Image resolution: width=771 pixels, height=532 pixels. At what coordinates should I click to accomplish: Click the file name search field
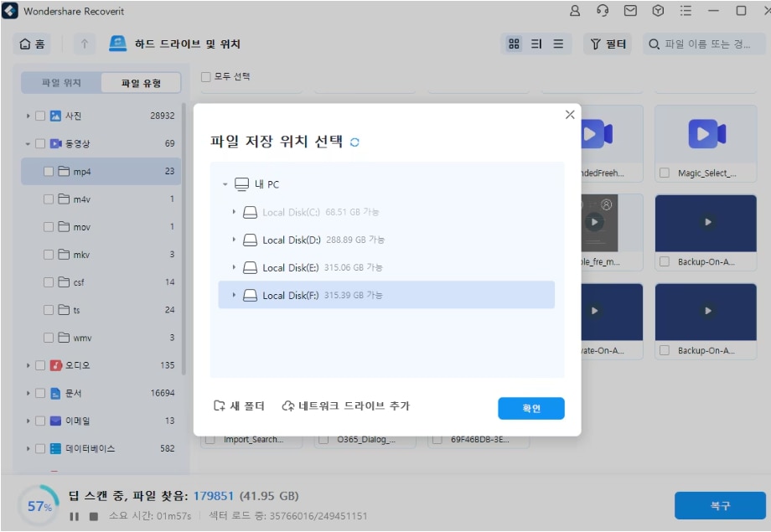(x=707, y=44)
